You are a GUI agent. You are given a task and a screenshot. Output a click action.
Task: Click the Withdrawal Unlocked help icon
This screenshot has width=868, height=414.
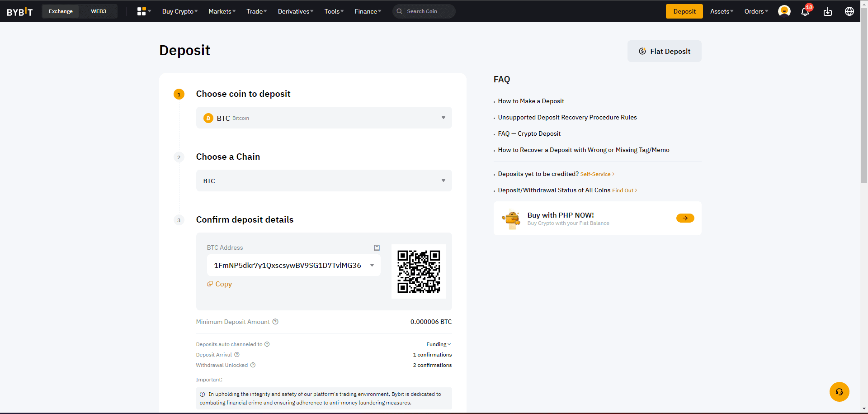(x=253, y=365)
